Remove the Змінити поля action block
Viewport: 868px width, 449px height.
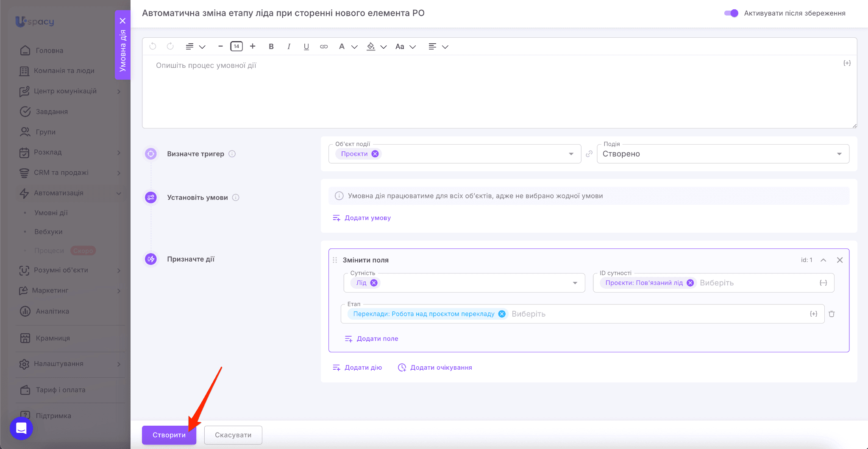pyautogui.click(x=840, y=260)
